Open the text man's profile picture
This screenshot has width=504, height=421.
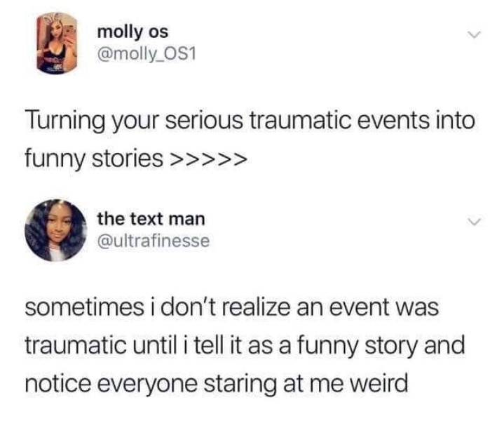56,230
